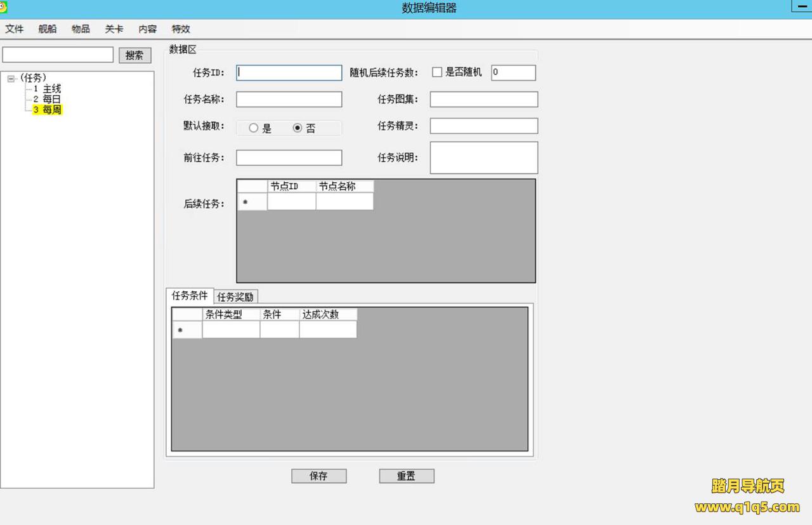Select the 1 主线 tree item
This screenshot has width=812, height=525.
48,90
